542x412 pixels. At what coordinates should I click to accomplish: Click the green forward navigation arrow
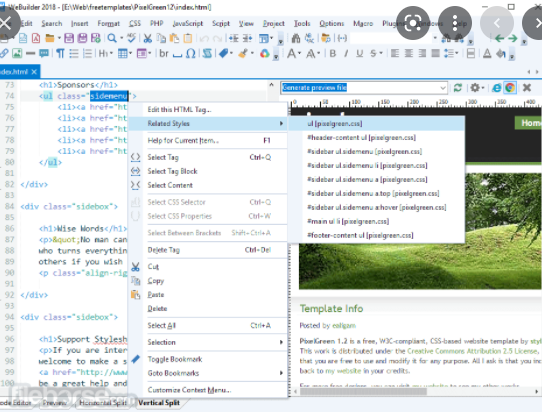[513, 38]
